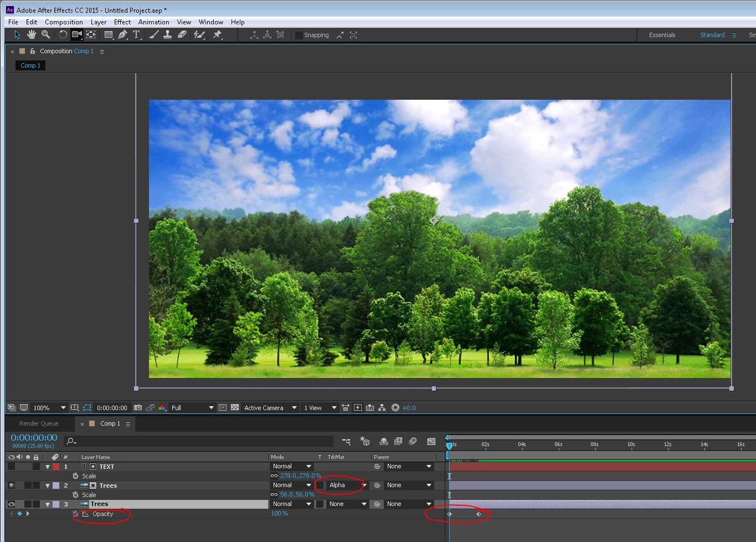Open the Alpha track matte dropdown
Image resolution: width=756 pixels, height=542 pixels.
coord(347,485)
